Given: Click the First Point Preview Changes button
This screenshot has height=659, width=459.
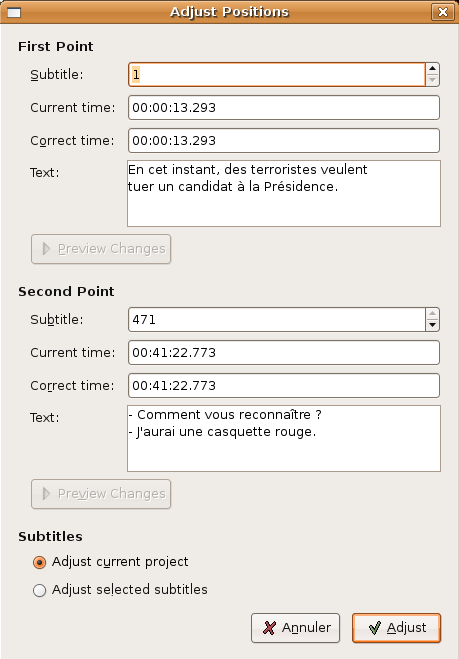Looking at the screenshot, I should [x=101, y=249].
